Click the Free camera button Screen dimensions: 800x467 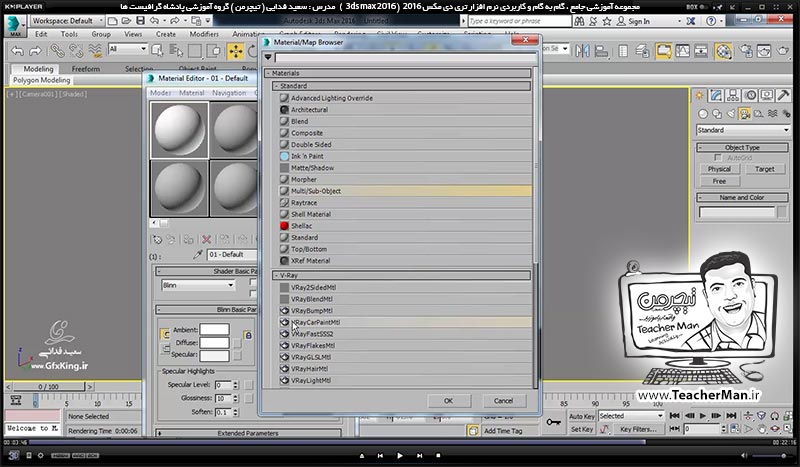719,181
